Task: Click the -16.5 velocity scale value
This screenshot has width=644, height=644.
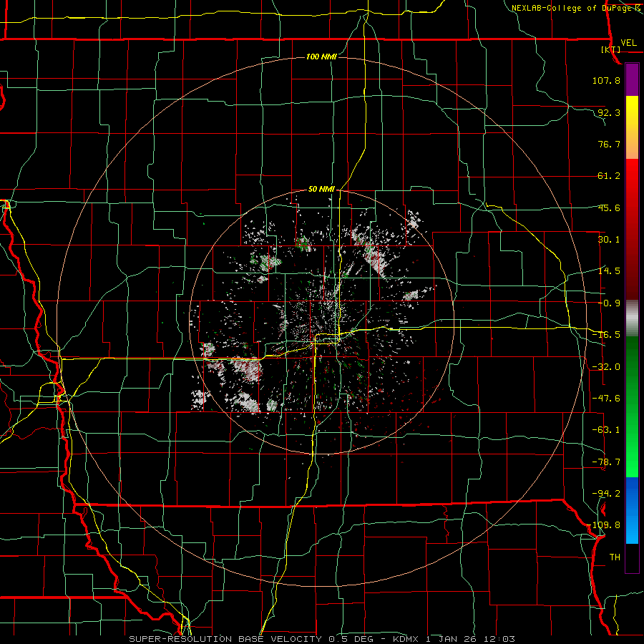Action: pos(606,335)
